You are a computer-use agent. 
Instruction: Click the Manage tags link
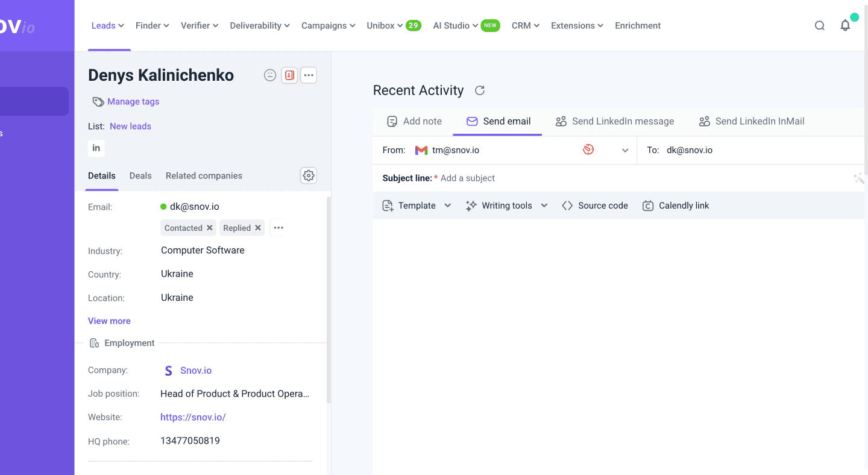(x=133, y=101)
